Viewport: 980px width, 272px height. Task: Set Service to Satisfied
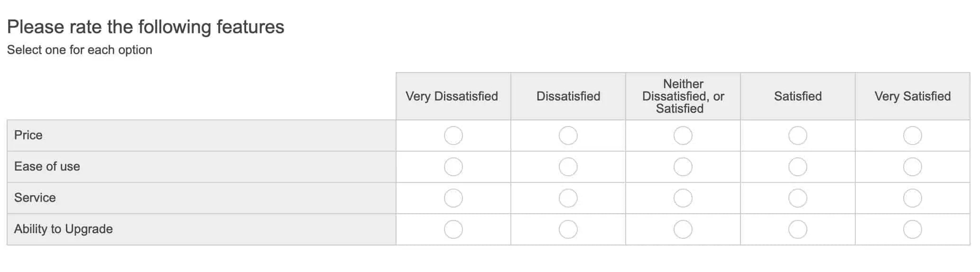797,198
